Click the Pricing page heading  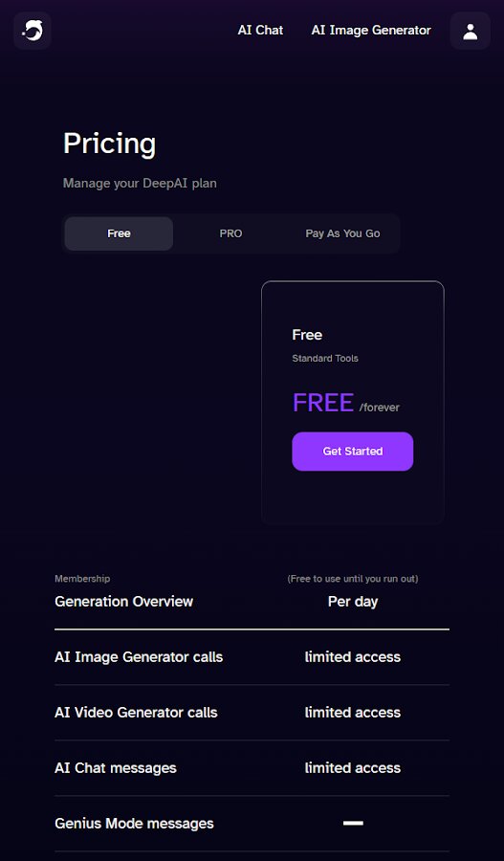[x=109, y=143]
